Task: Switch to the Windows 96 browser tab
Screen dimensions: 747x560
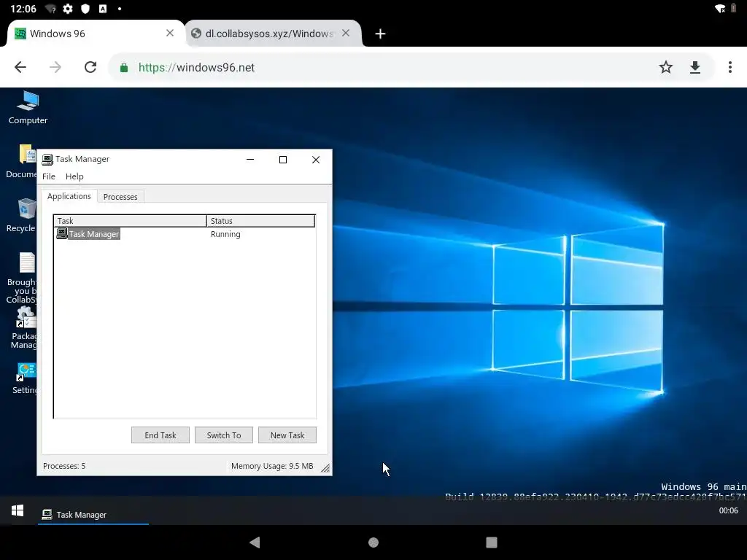Action: tap(94, 34)
